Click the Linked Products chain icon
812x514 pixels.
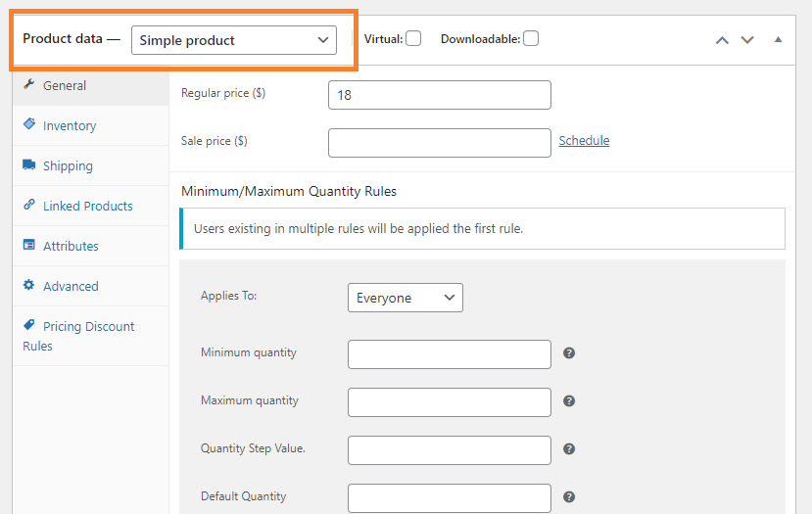coord(29,204)
